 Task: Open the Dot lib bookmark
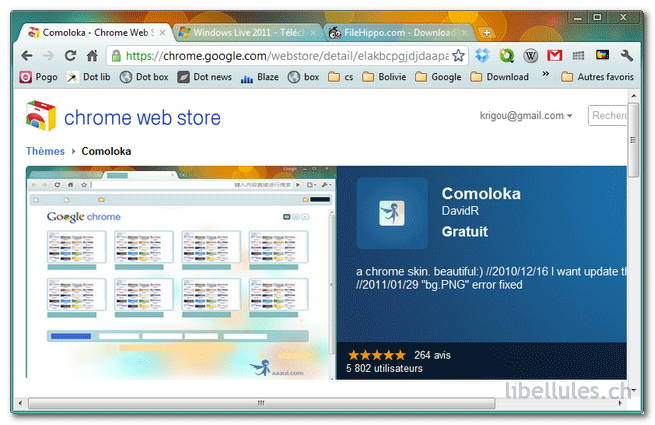[89, 77]
